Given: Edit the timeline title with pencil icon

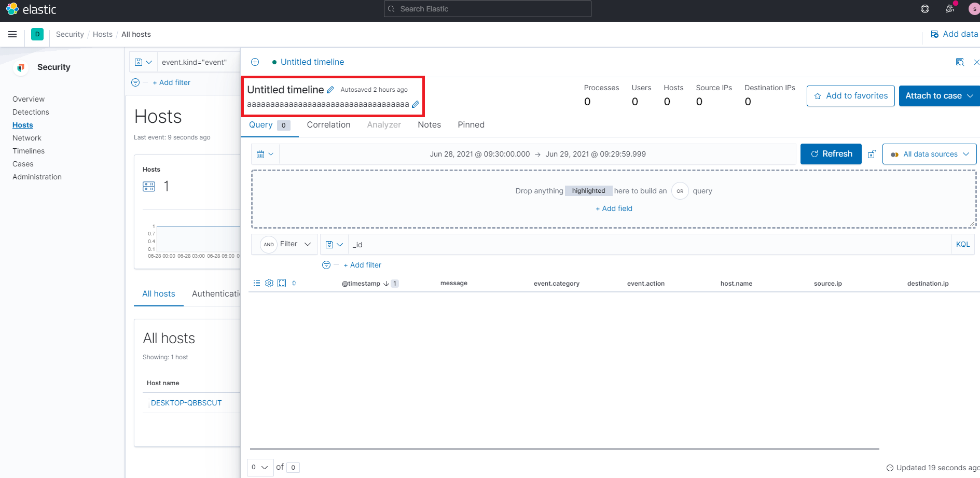Looking at the screenshot, I should (330, 89).
